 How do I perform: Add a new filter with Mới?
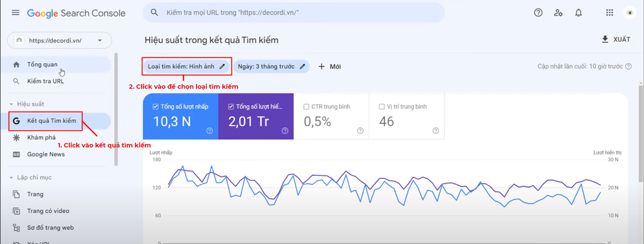pyautogui.click(x=330, y=66)
